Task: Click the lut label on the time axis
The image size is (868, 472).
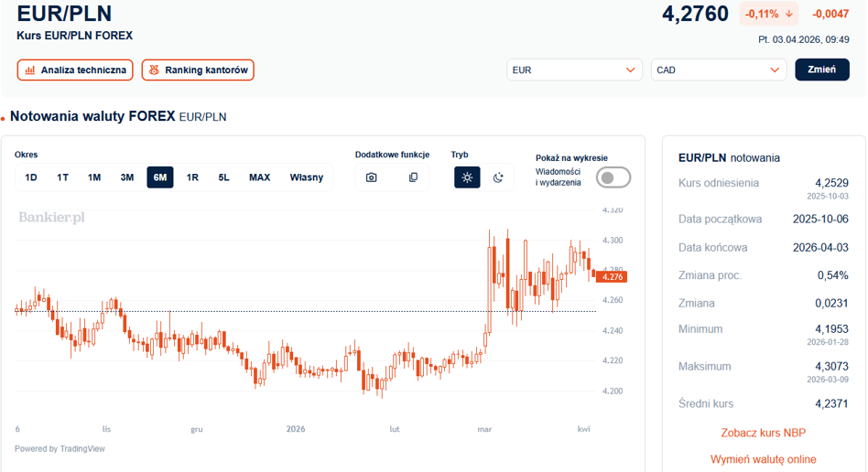Action: pyautogui.click(x=394, y=429)
